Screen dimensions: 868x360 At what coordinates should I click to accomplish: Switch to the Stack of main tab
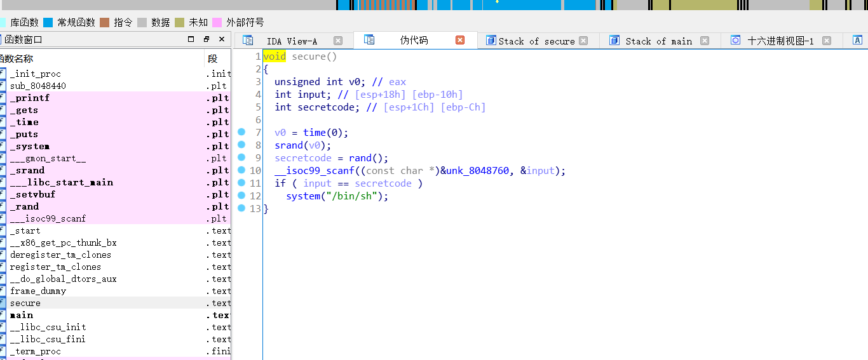click(x=658, y=41)
